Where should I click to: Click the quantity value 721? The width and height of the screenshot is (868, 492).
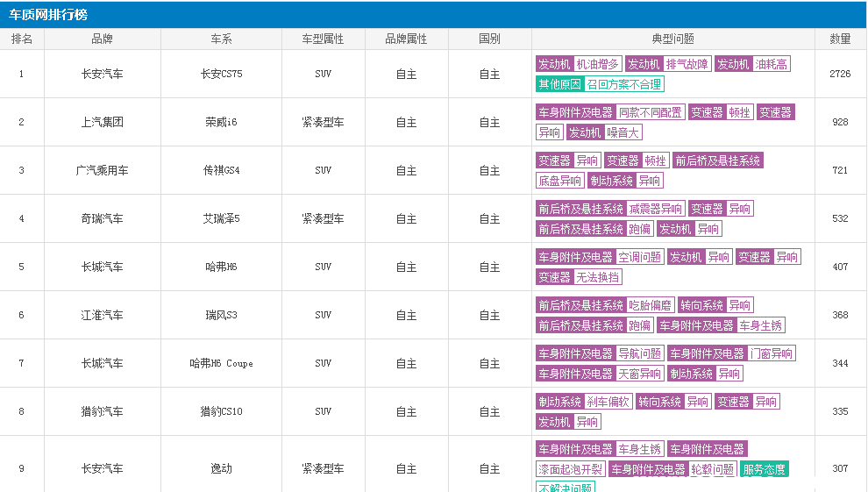(x=840, y=170)
